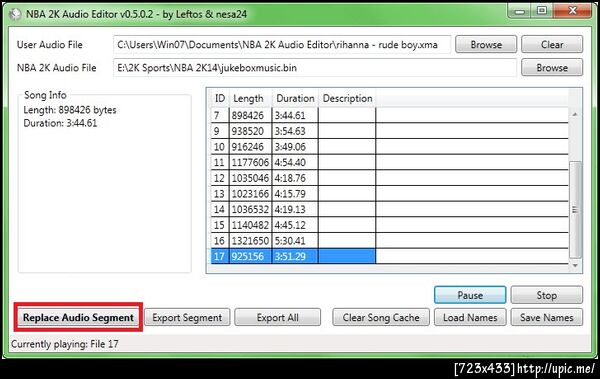
Task: Click Export Segment button
Action: [187, 317]
